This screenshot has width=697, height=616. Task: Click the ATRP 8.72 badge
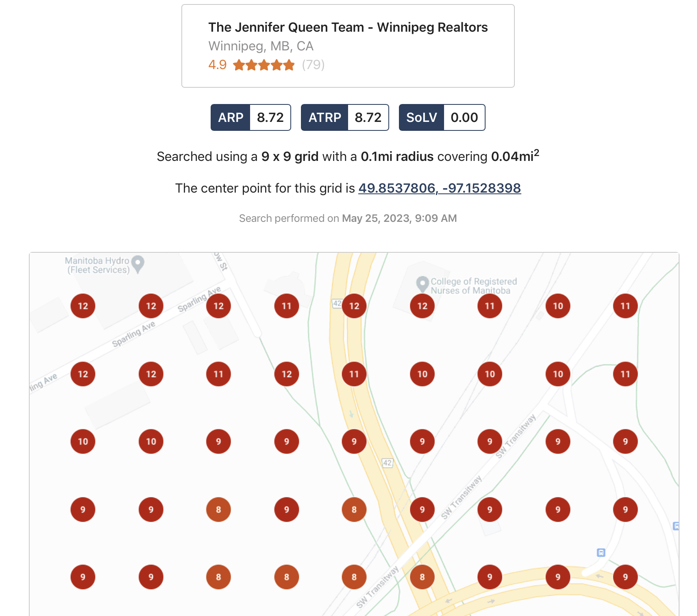[x=344, y=117]
